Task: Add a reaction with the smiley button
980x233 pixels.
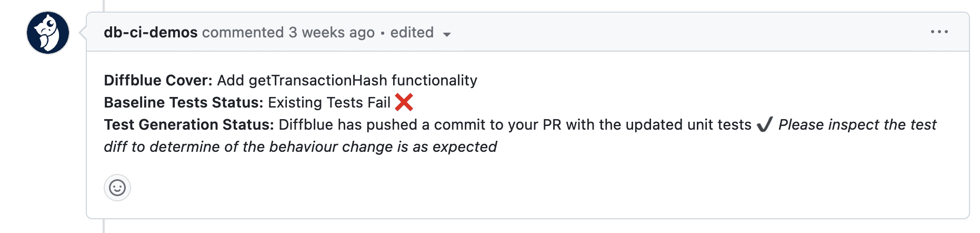Action: (117, 188)
